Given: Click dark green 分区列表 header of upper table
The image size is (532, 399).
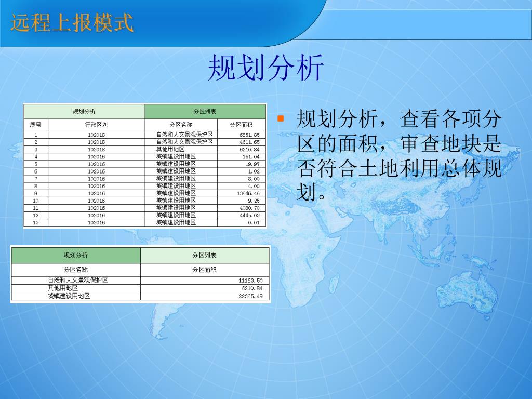Looking at the screenshot, I should [x=205, y=111].
